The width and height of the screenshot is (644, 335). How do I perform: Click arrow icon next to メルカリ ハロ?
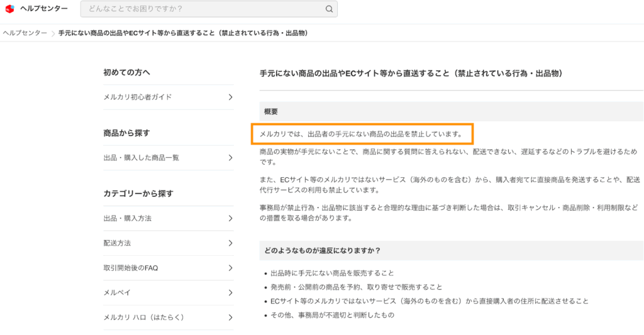click(230, 317)
